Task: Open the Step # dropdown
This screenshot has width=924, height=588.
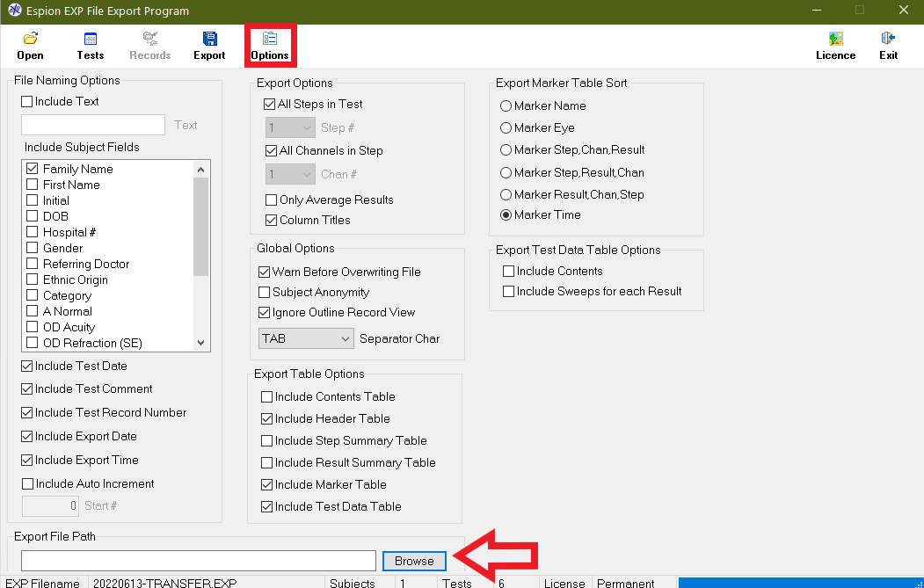Action: pyautogui.click(x=290, y=127)
